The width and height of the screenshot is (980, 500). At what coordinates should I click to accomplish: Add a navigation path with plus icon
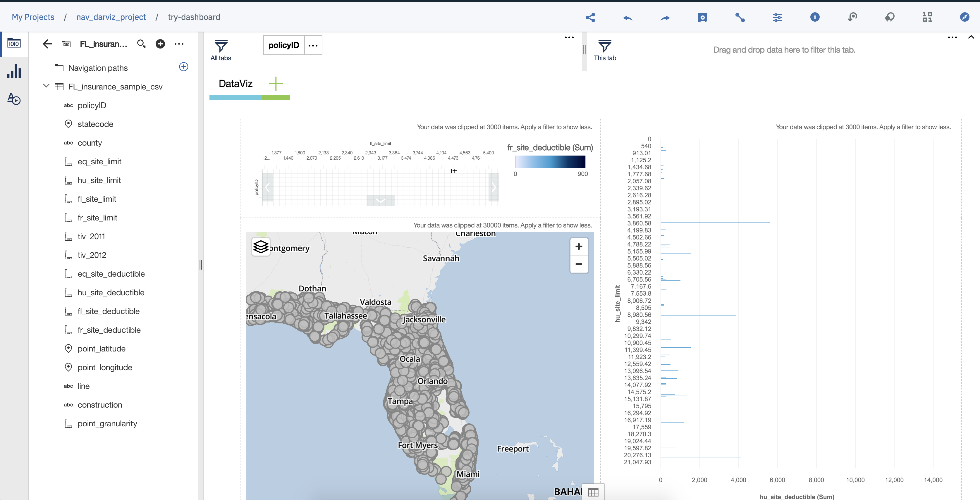[x=183, y=67]
